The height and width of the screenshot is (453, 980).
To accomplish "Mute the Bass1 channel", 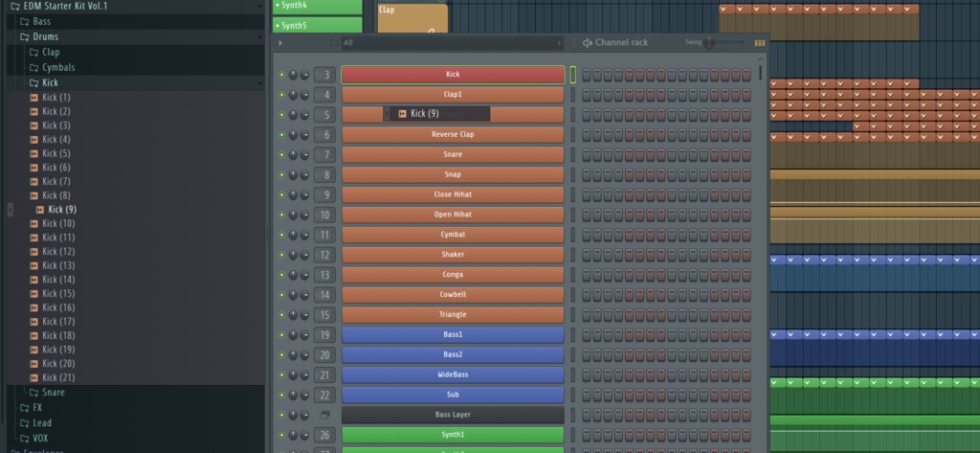I will [x=282, y=335].
